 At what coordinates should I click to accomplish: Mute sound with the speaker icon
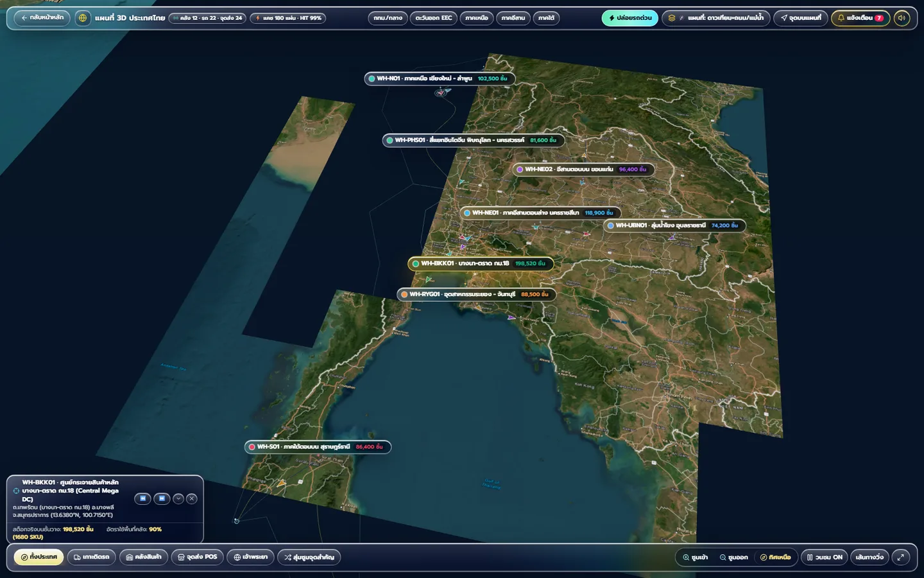pyautogui.click(x=902, y=18)
